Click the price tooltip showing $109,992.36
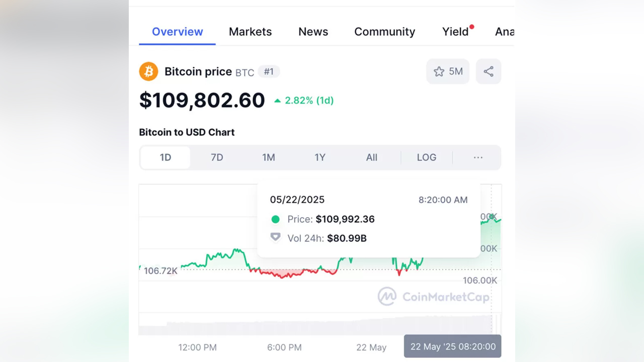 point(345,219)
